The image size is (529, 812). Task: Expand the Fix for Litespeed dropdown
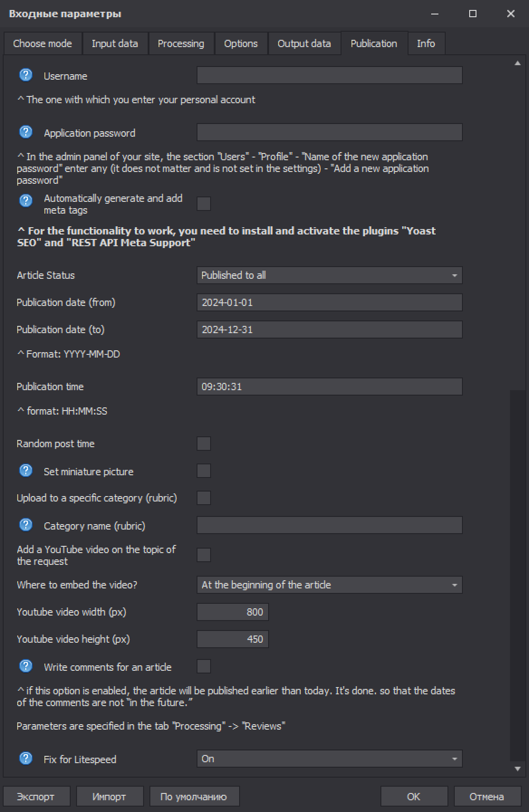tap(329, 759)
